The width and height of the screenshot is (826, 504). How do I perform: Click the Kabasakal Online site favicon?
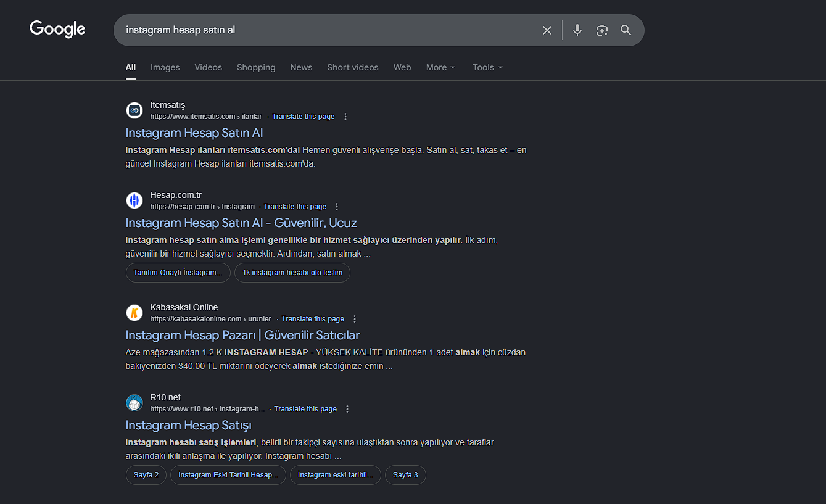pyautogui.click(x=134, y=313)
